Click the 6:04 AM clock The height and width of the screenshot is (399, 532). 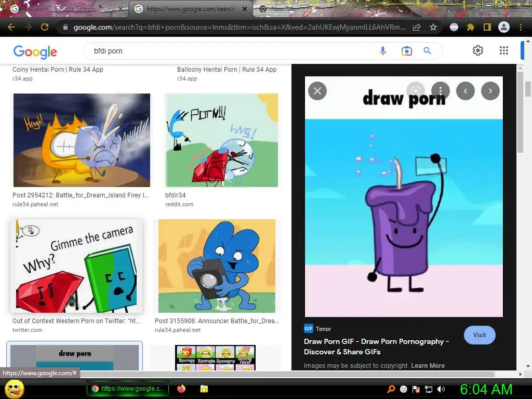(486, 389)
